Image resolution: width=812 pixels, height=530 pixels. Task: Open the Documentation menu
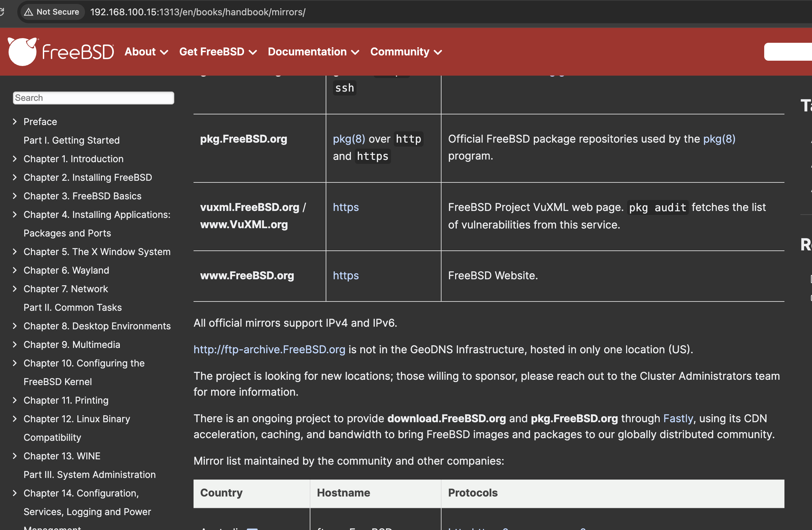coord(313,52)
